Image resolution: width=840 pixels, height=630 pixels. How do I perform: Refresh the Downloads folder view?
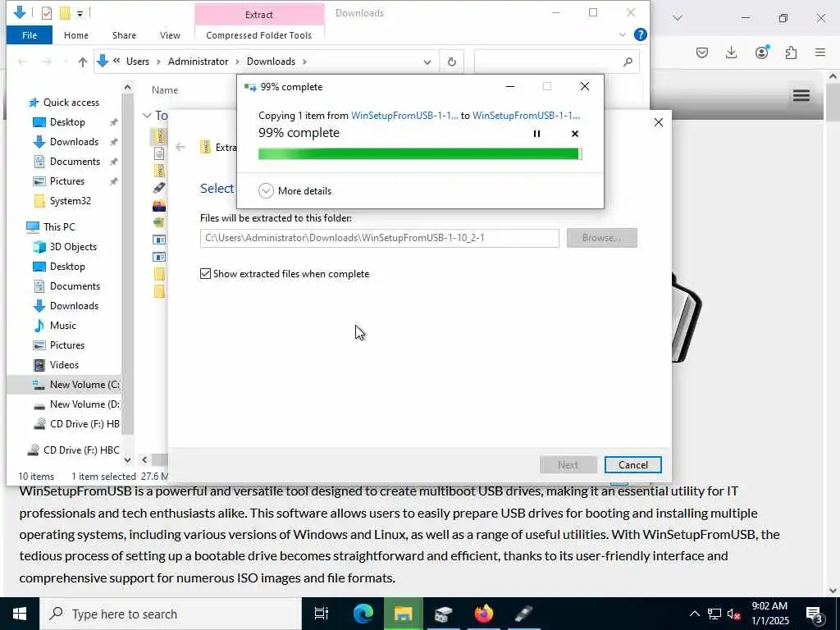click(452, 62)
